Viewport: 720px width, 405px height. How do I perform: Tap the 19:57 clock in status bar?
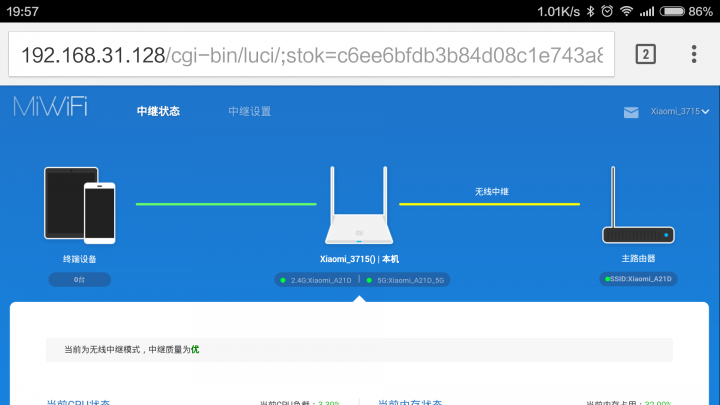22,11
